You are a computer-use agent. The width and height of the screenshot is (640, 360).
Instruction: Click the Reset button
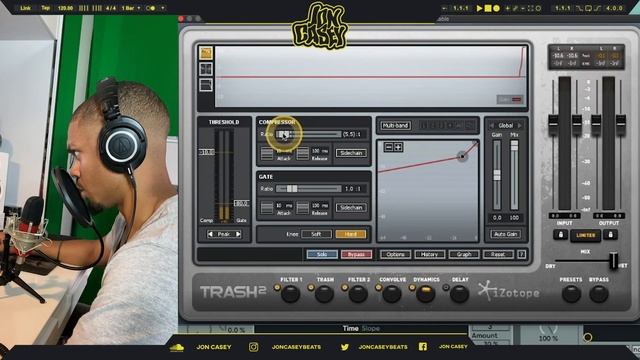498,254
